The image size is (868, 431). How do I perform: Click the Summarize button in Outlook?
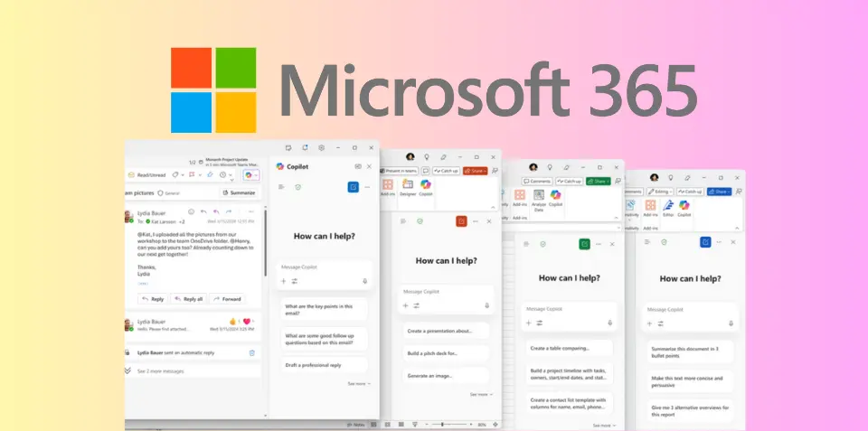point(239,192)
